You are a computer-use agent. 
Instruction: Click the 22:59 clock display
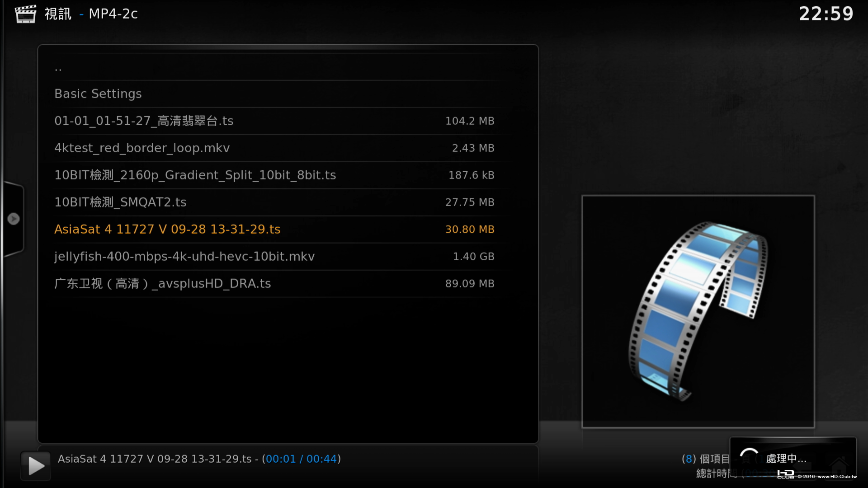coord(826,14)
